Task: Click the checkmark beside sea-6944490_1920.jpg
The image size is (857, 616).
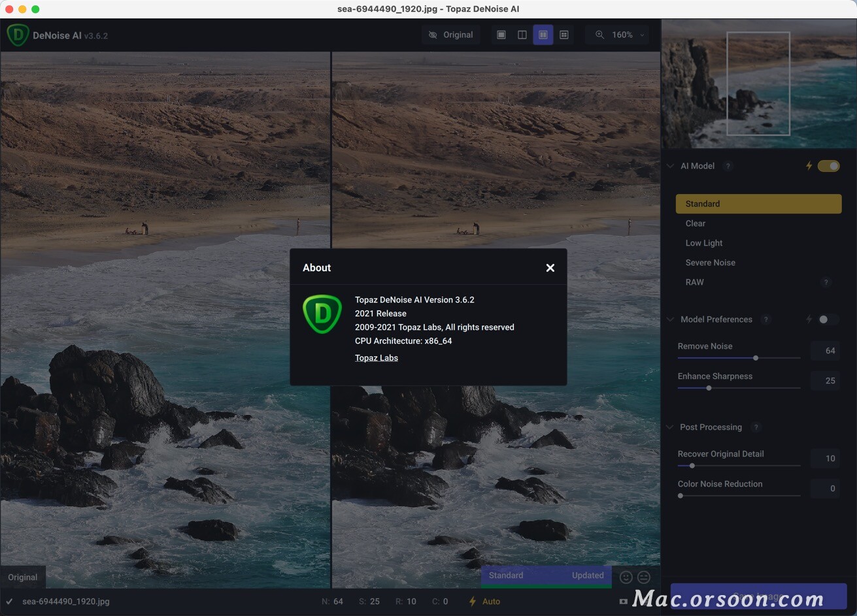Action: (9, 602)
